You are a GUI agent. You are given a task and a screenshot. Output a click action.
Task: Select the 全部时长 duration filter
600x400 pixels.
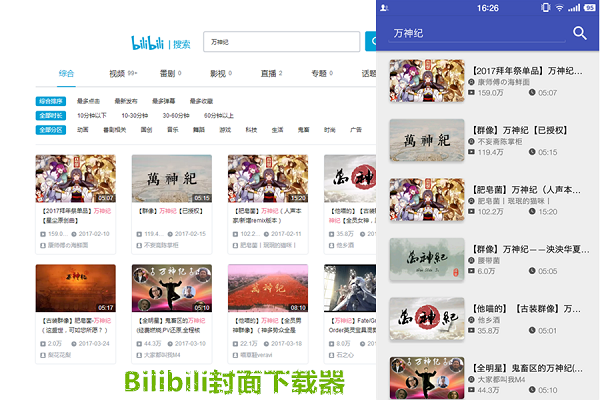51,116
